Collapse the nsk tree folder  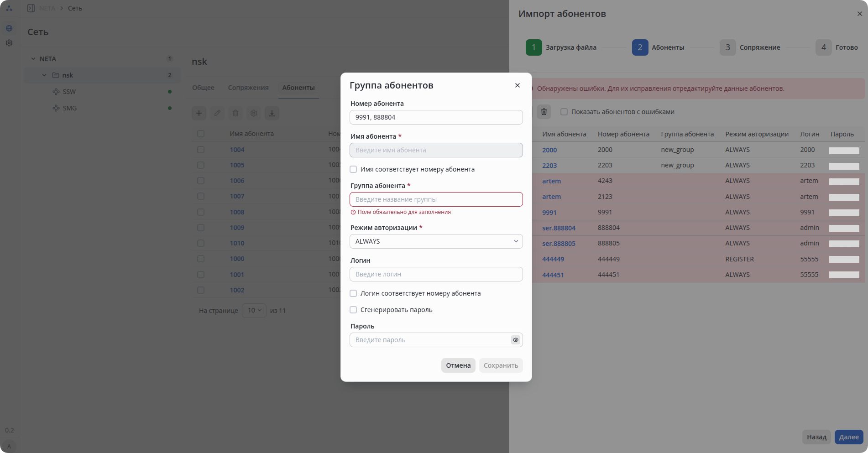click(44, 75)
